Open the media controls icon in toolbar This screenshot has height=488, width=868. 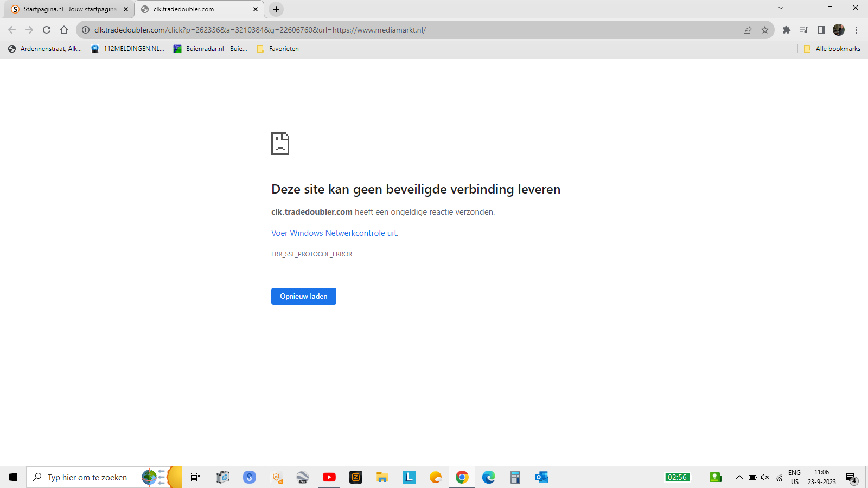coord(803,30)
